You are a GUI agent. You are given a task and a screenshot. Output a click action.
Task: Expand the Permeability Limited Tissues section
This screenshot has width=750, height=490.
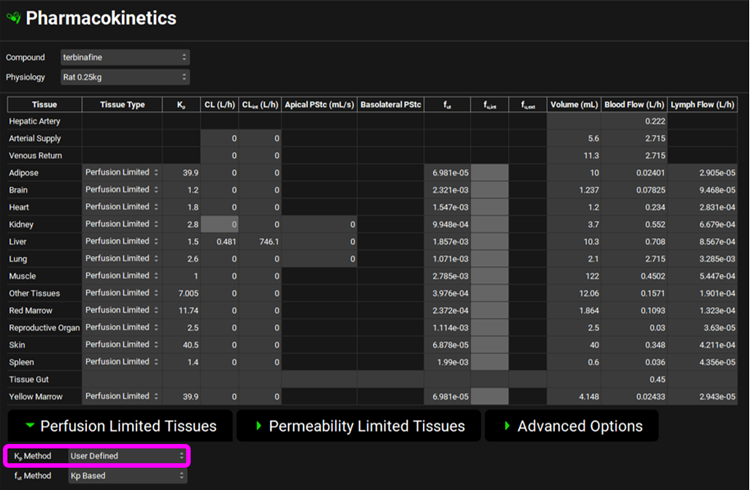tap(356, 426)
